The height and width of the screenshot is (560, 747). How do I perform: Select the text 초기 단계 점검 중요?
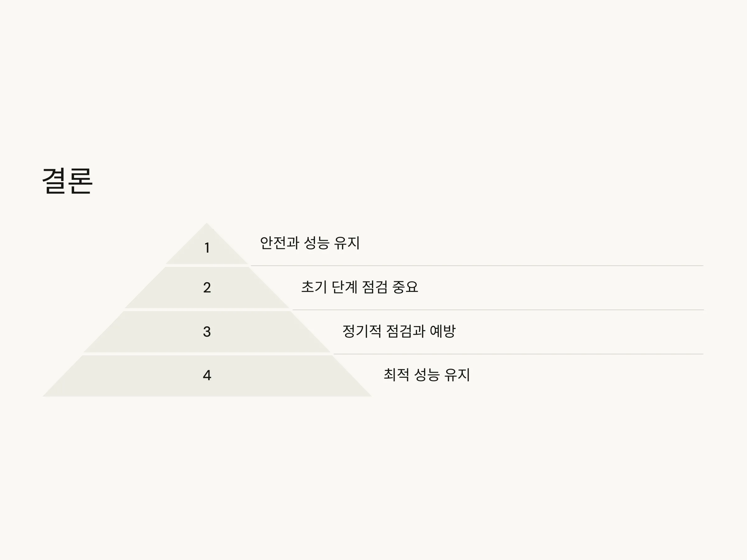tap(360, 287)
